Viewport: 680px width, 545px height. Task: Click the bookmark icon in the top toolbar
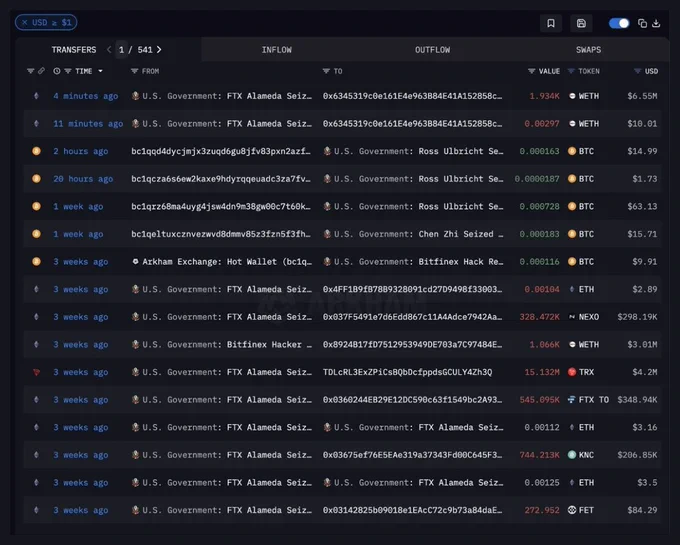click(551, 23)
